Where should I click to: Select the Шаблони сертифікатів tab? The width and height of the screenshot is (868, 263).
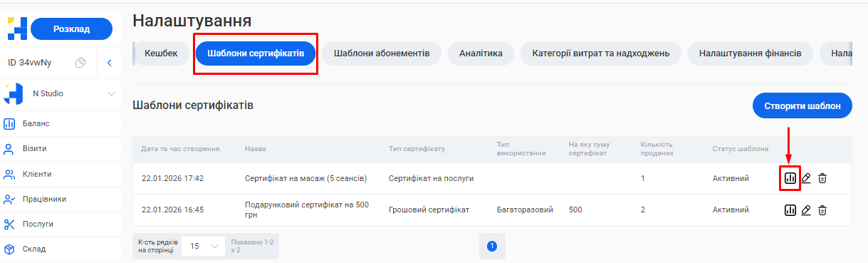(256, 53)
